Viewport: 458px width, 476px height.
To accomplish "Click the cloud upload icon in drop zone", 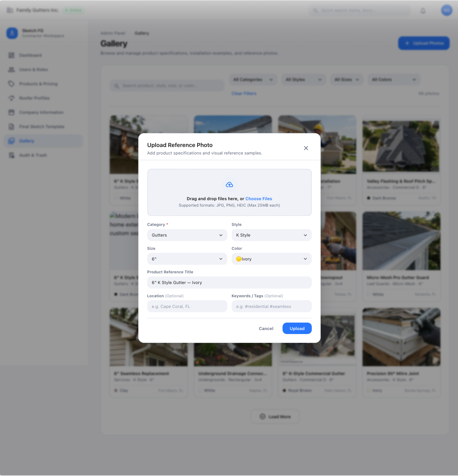I will (229, 184).
